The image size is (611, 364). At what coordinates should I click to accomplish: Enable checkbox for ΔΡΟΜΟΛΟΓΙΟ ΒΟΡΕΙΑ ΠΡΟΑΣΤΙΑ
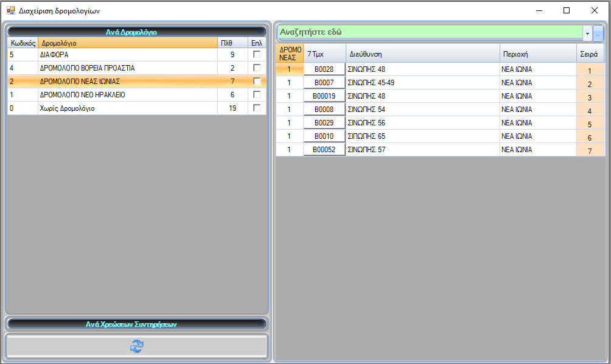tap(257, 68)
